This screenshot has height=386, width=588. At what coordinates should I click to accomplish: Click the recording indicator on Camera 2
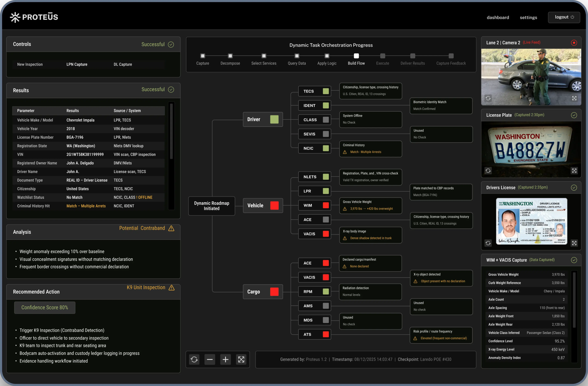point(574,43)
